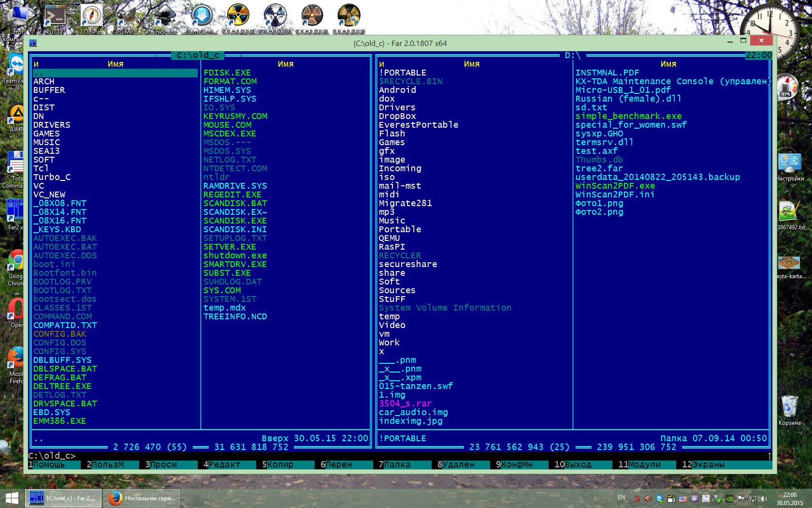Click the 8 Удален function key
Screen dimensions: 812x508
point(464,464)
